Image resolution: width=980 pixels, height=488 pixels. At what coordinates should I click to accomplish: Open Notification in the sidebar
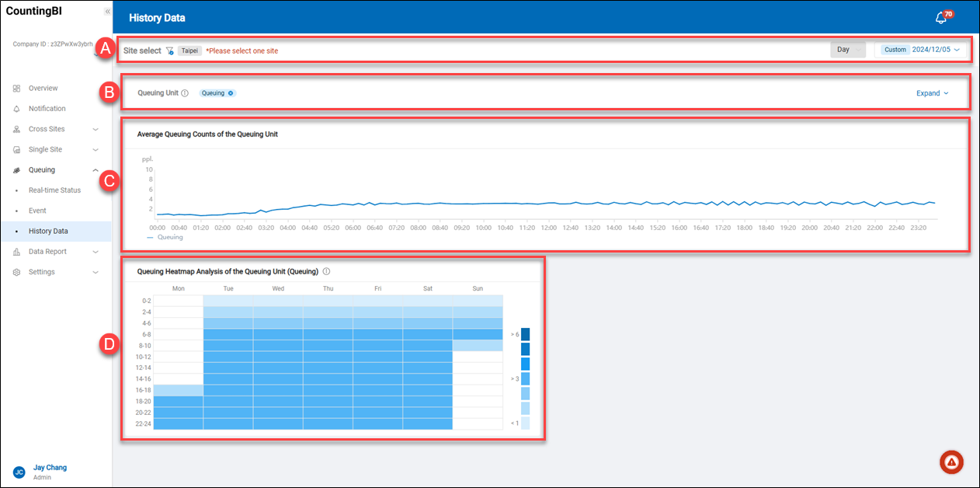[x=47, y=109]
